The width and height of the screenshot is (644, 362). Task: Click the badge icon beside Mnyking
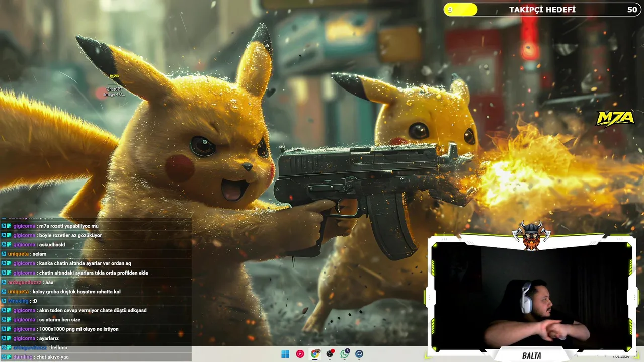click(4, 301)
